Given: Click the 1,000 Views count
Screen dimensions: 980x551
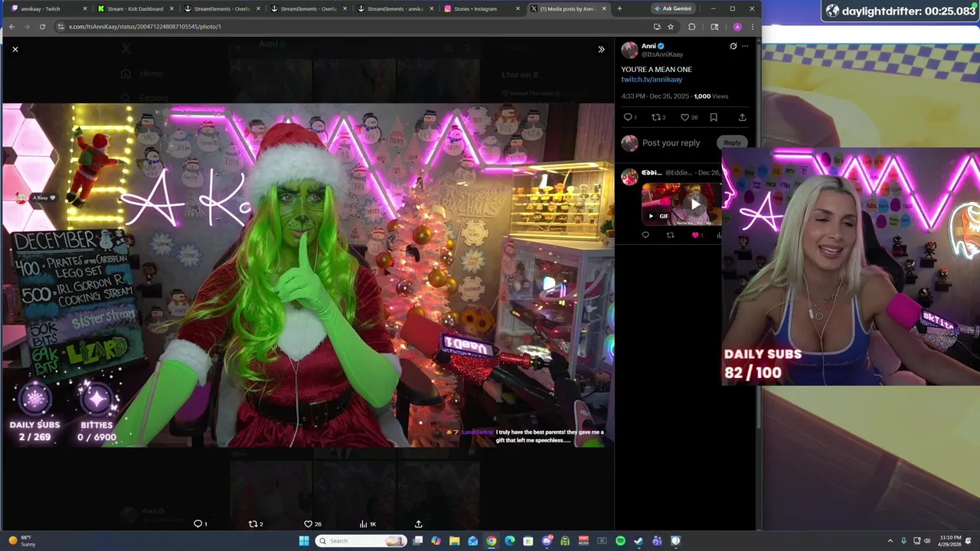Looking at the screenshot, I should coord(711,96).
